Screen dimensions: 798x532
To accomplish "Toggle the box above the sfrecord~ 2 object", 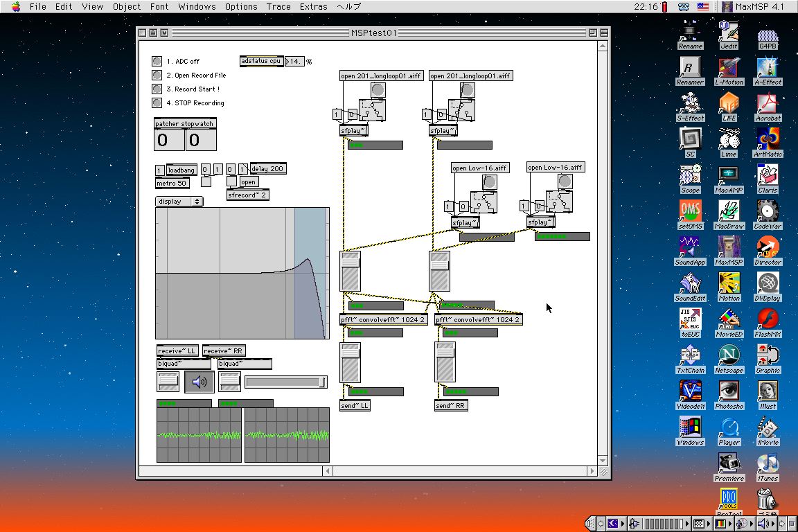I will (231, 181).
